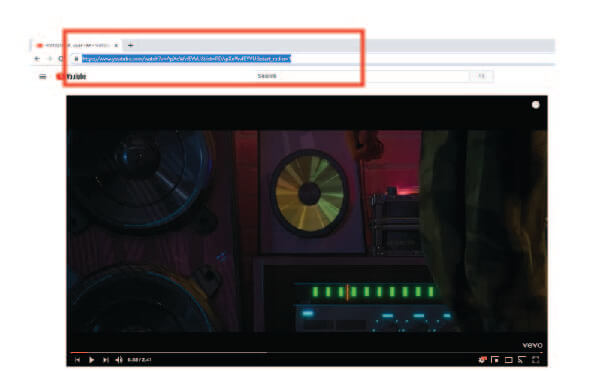Screen dimensions: 612x371
Task: Go to the previous video
Action: 77,360
